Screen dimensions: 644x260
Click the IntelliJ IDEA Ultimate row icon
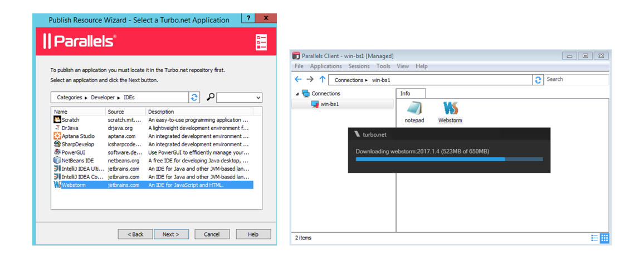[x=57, y=168]
